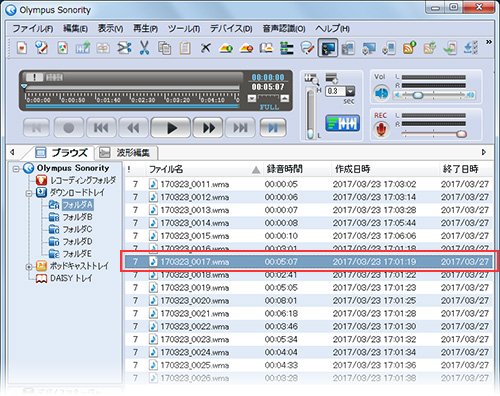
Task: Click the skip to next track button
Action: (240, 128)
